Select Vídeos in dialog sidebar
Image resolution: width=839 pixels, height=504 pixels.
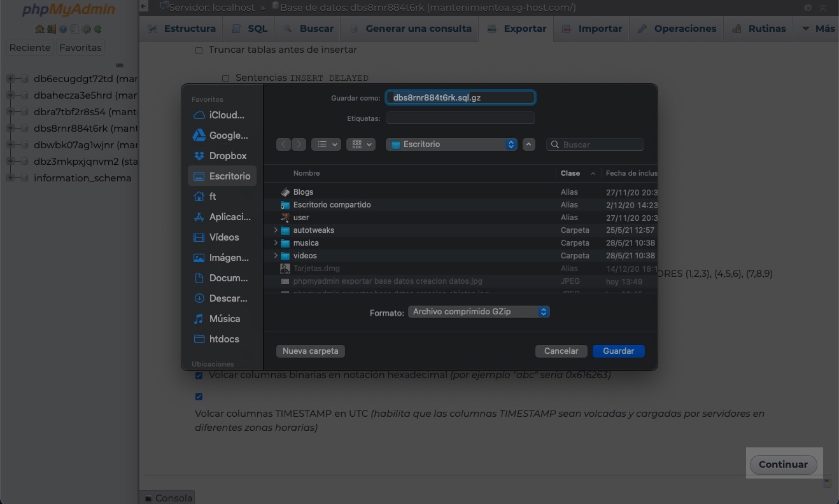click(x=222, y=237)
